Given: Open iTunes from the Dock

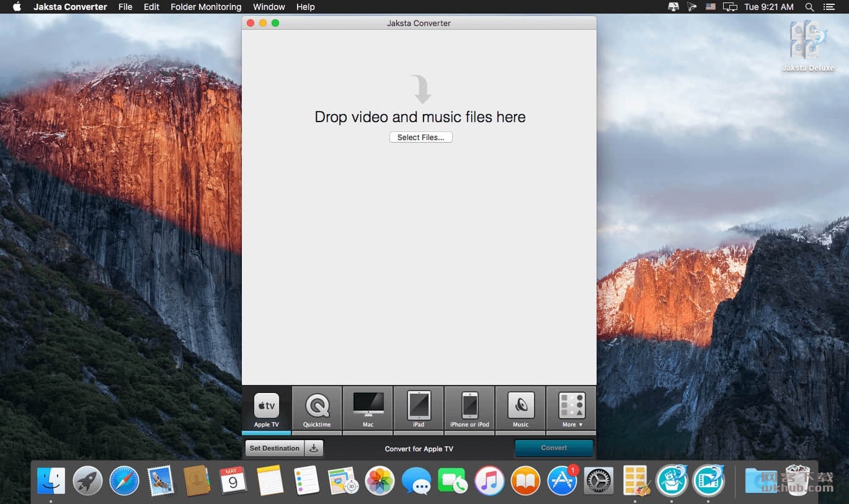Looking at the screenshot, I should [x=489, y=480].
